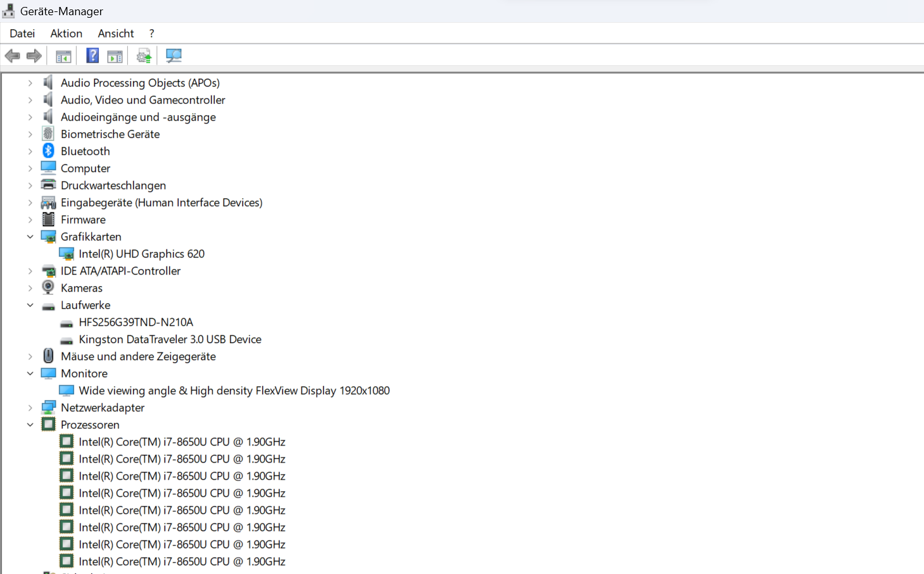Toggle the console tree pane toolbar icon
The width and height of the screenshot is (924, 574).
63,56
